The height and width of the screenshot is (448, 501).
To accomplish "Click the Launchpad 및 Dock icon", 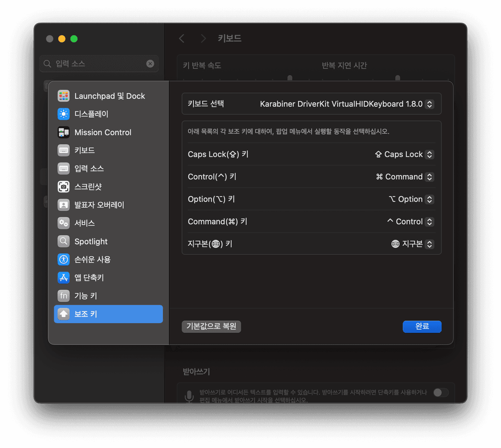I will [64, 96].
